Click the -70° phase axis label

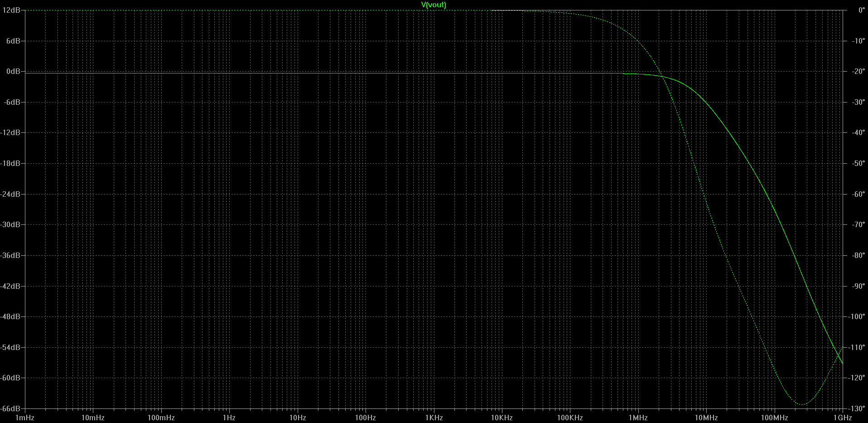point(858,224)
